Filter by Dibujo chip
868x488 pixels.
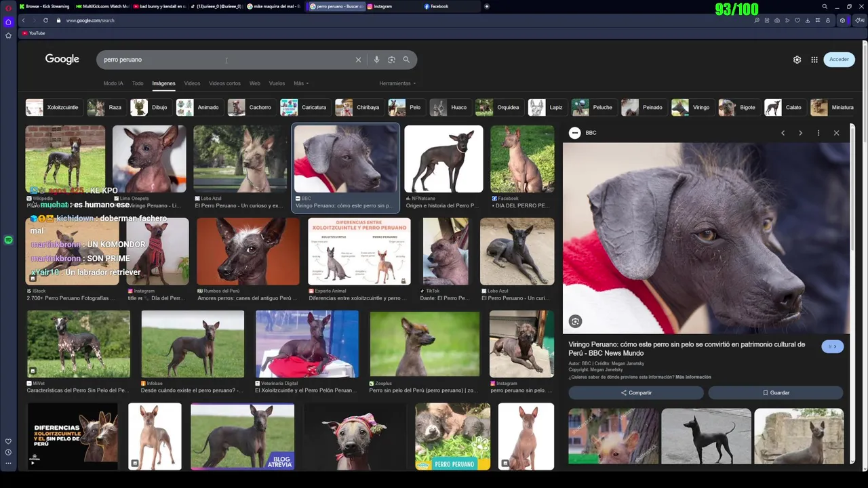[149, 107]
